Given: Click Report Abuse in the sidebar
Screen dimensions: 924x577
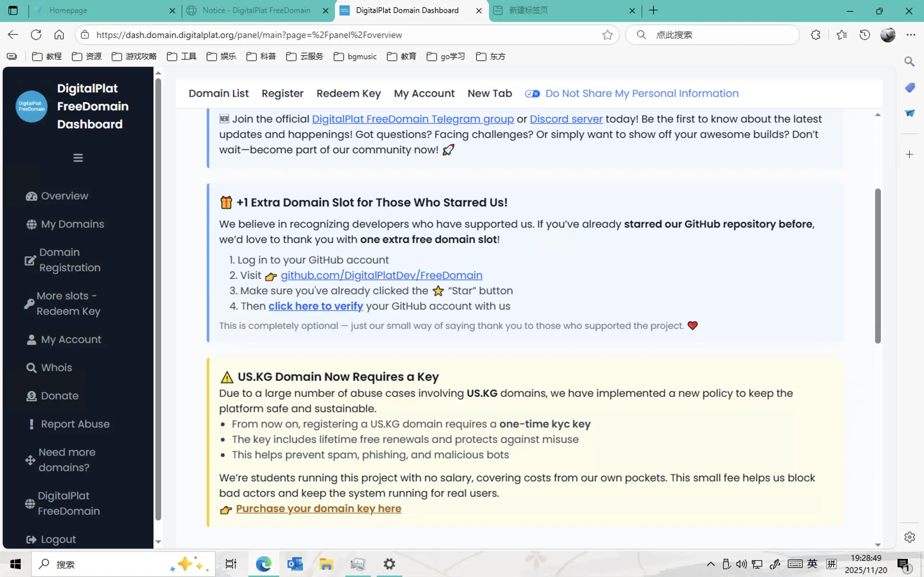Looking at the screenshot, I should tap(75, 424).
